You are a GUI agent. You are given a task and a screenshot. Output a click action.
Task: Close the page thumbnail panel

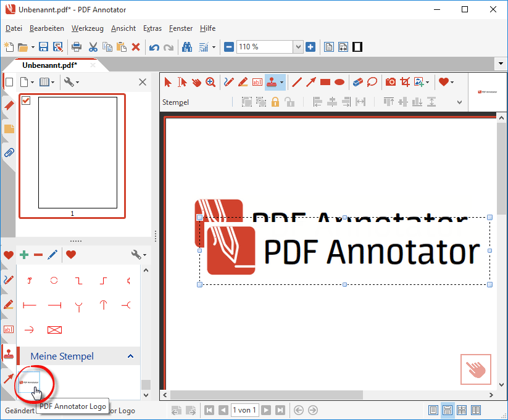coord(143,82)
